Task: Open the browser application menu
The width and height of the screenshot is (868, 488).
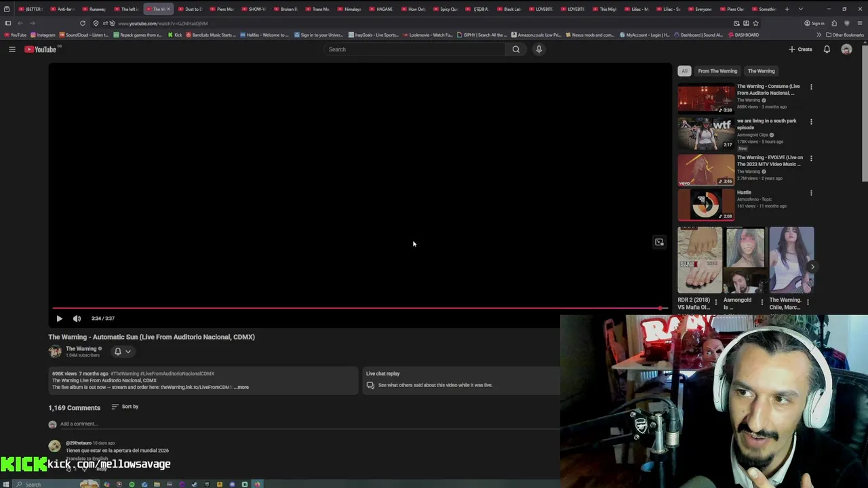Action: coord(860,23)
